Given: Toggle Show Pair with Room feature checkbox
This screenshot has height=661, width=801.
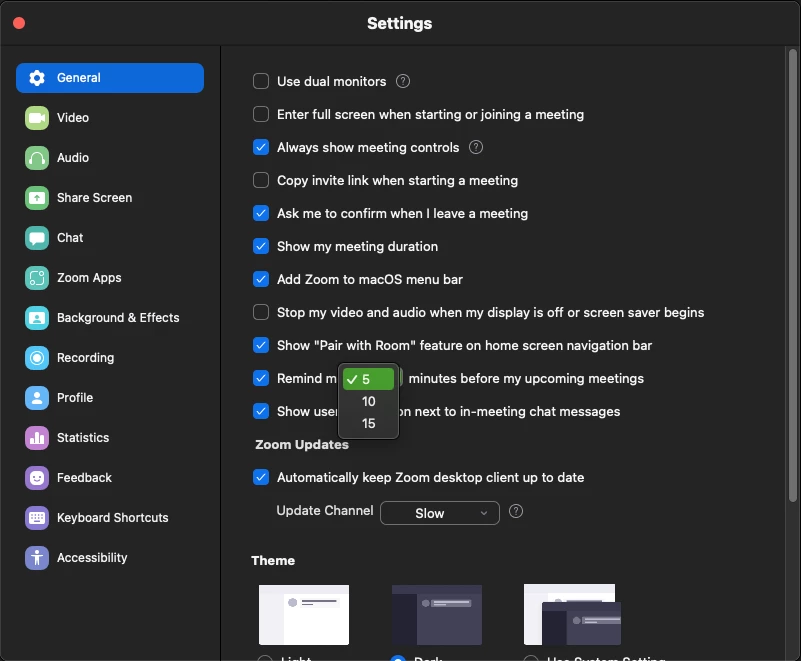Looking at the screenshot, I should coord(261,345).
